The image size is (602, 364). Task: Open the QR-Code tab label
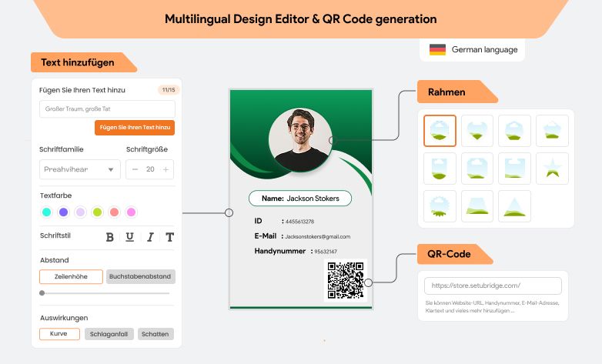pos(450,254)
